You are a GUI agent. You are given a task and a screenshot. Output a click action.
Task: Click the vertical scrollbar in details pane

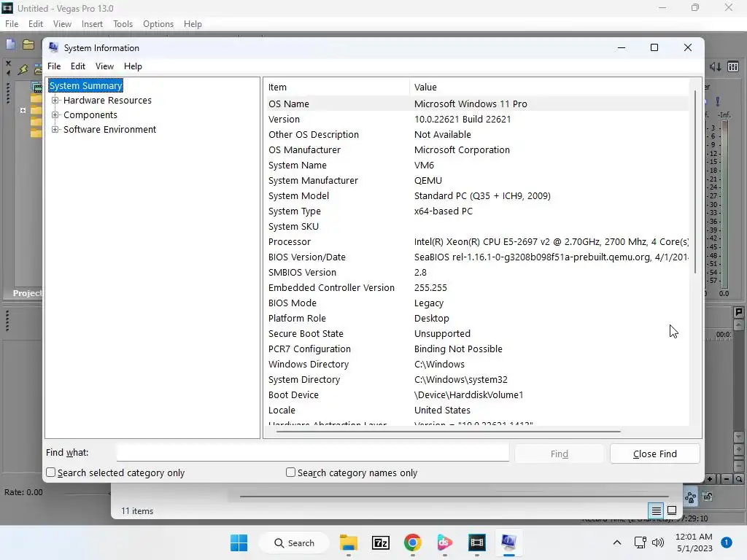[x=695, y=182]
